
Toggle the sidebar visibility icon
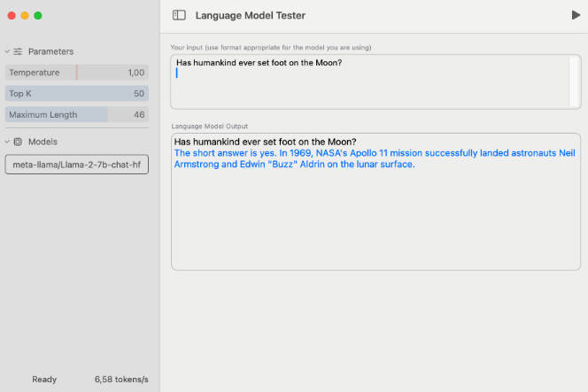coord(179,15)
